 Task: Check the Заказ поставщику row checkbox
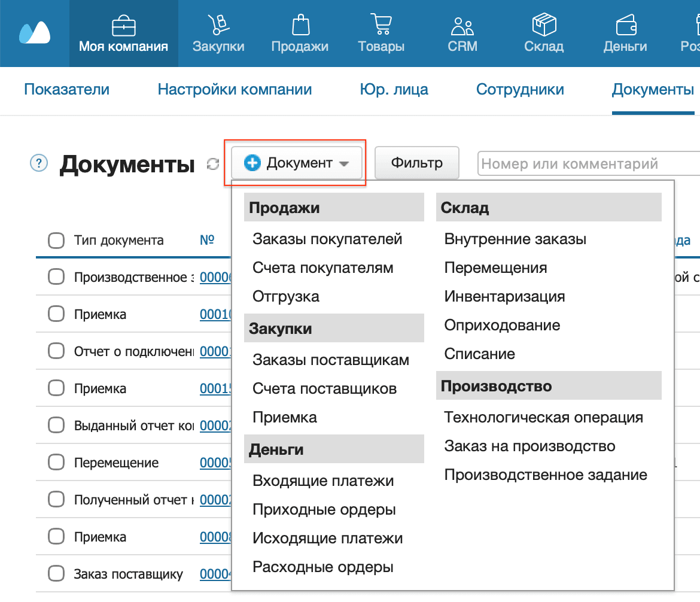point(56,573)
